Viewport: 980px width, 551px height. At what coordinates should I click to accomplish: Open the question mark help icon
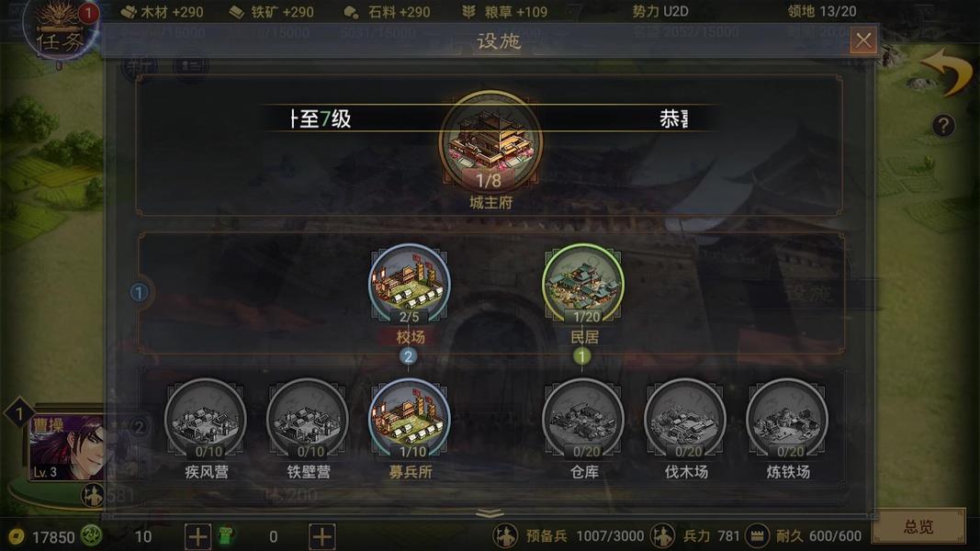pyautogui.click(x=943, y=126)
